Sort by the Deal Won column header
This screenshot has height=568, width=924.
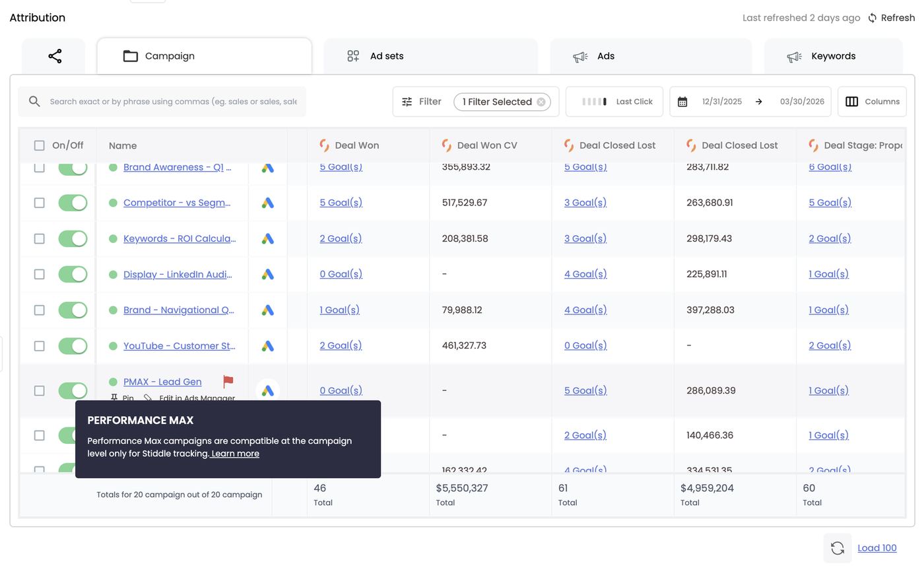(356, 145)
